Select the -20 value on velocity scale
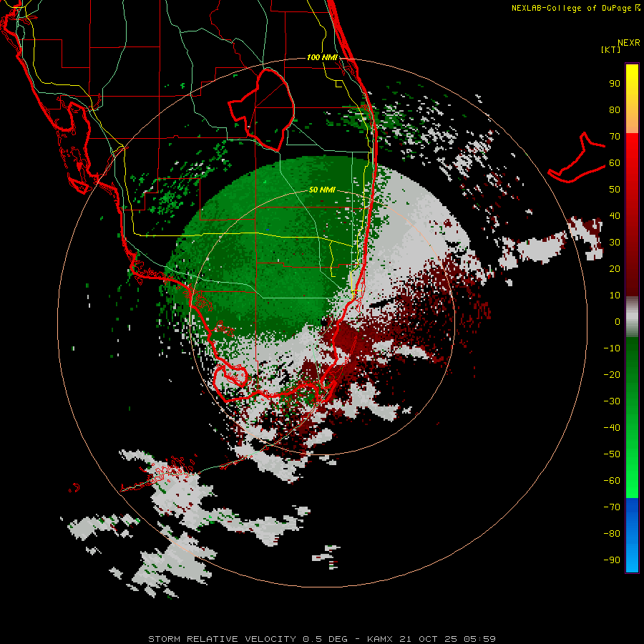This screenshot has width=644, height=644. (x=612, y=374)
